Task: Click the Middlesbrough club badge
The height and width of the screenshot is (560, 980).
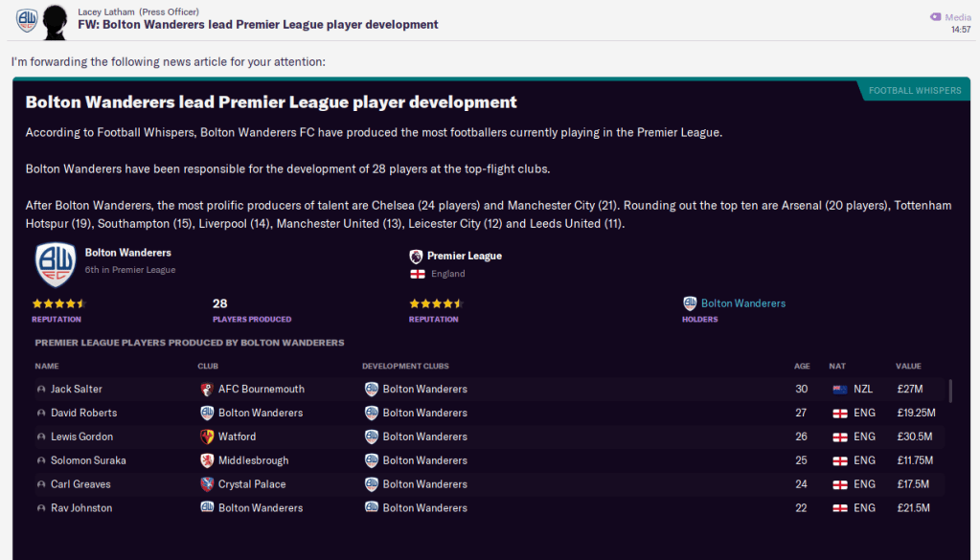Action: click(206, 460)
